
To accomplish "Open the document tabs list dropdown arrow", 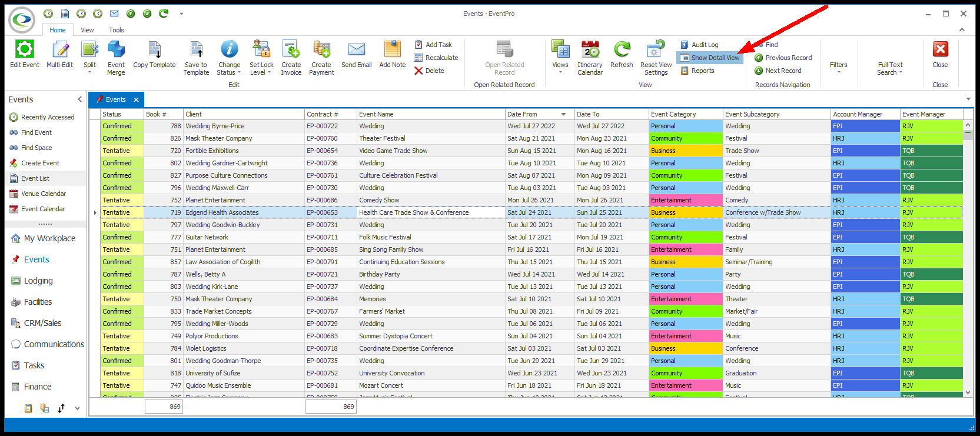I will pyautogui.click(x=968, y=99).
